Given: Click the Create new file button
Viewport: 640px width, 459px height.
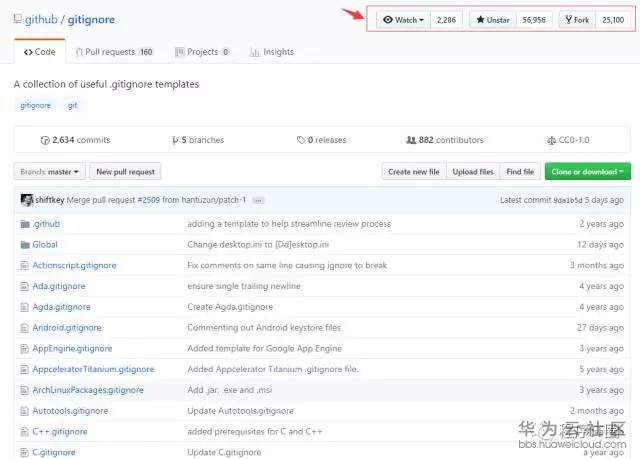Looking at the screenshot, I should [414, 172].
